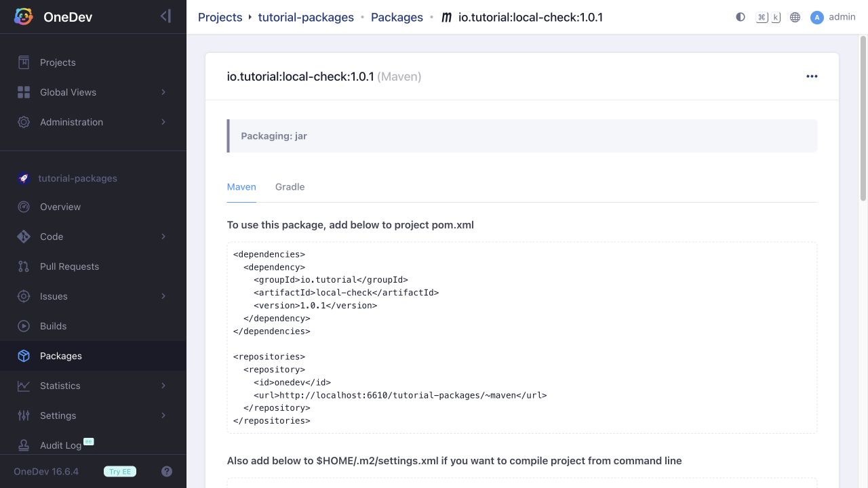Expand the Global Views submenu chevron
This screenshot has width=868, height=488.
[x=163, y=92]
